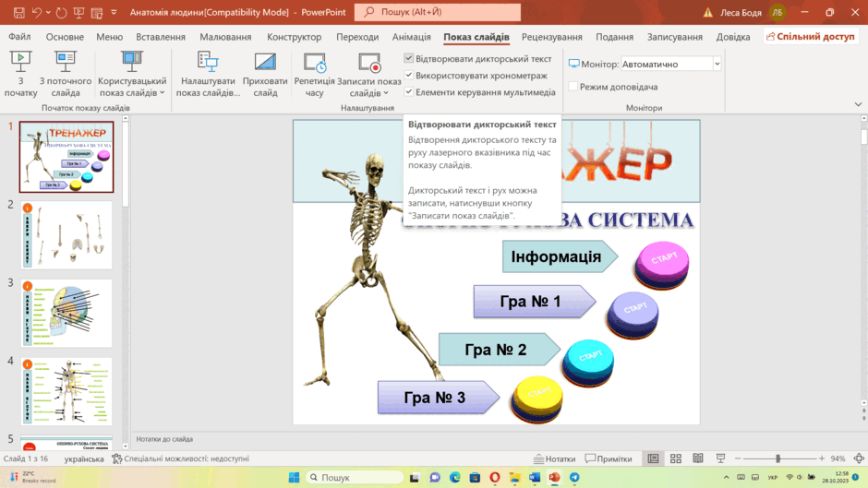Image resolution: width=868 pixels, height=488 pixels.
Task: Toggle Елементи керування мультимедіа checkbox
Action: 408,91
